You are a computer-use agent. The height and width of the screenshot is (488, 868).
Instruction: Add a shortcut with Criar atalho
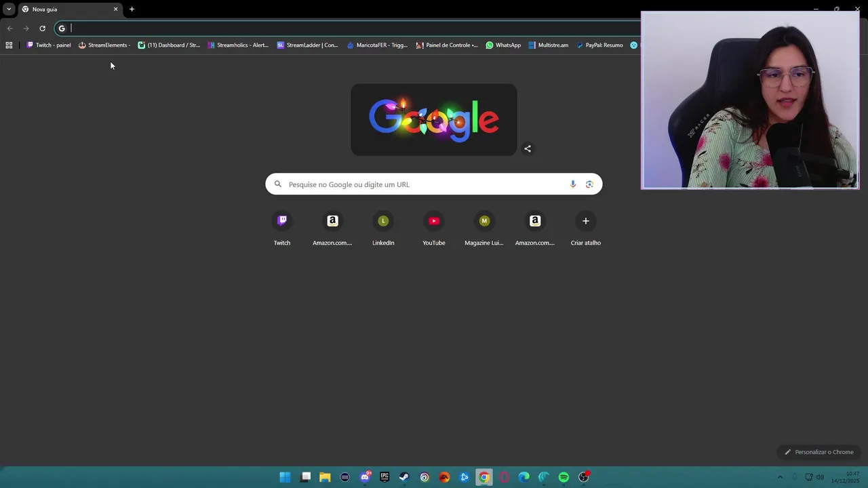pos(586,229)
